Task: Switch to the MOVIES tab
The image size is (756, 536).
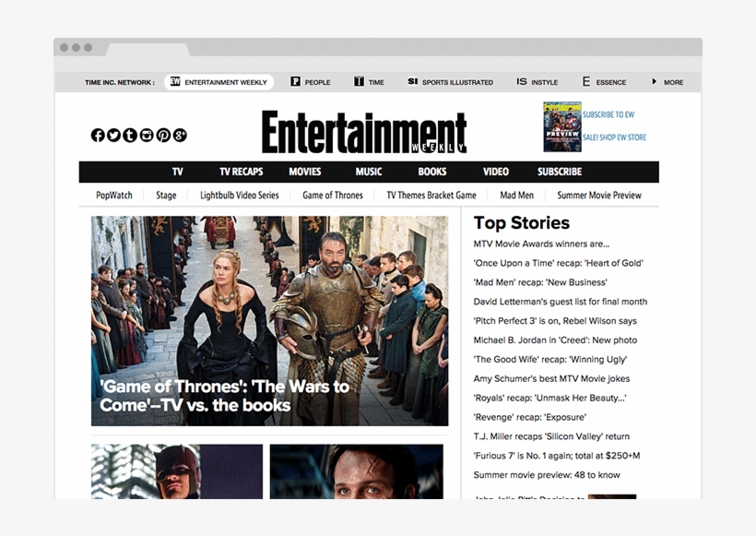Action: 304,172
